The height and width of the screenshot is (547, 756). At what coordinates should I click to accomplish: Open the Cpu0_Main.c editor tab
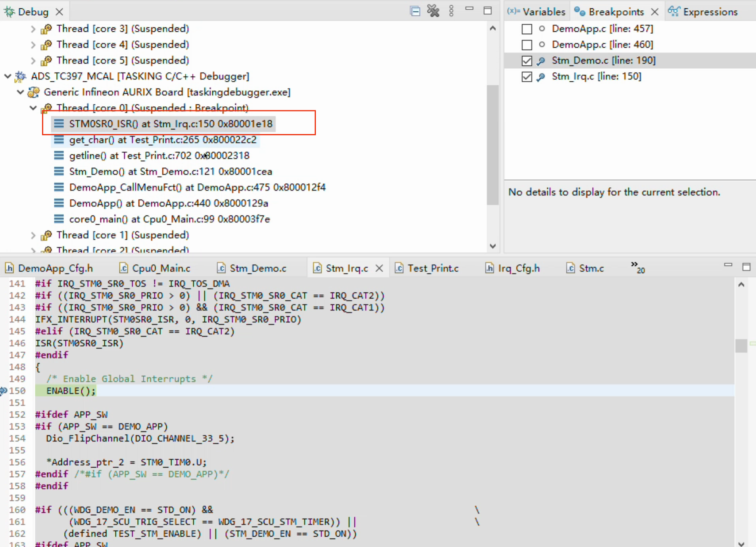[x=155, y=268]
